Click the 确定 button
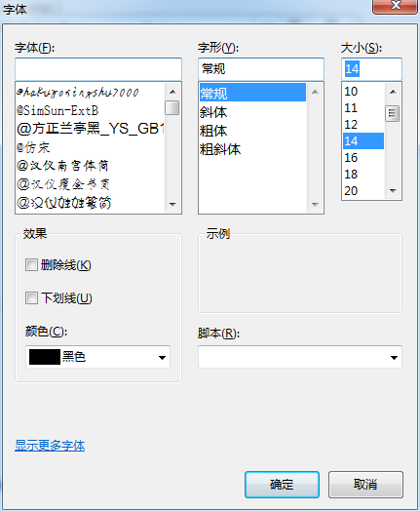The image size is (420, 512). [x=282, y=485]
